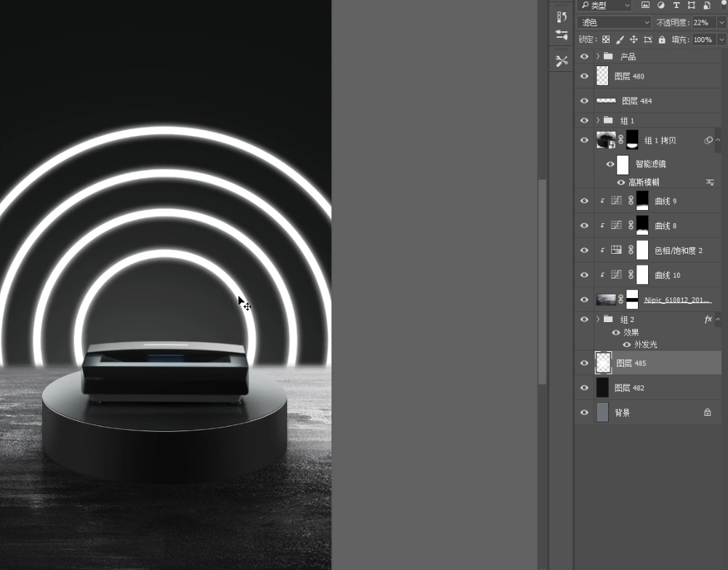The image size is (728, 570).
Task: Select the 色相/饱和度 2 layer
Action: coord(648,250)
